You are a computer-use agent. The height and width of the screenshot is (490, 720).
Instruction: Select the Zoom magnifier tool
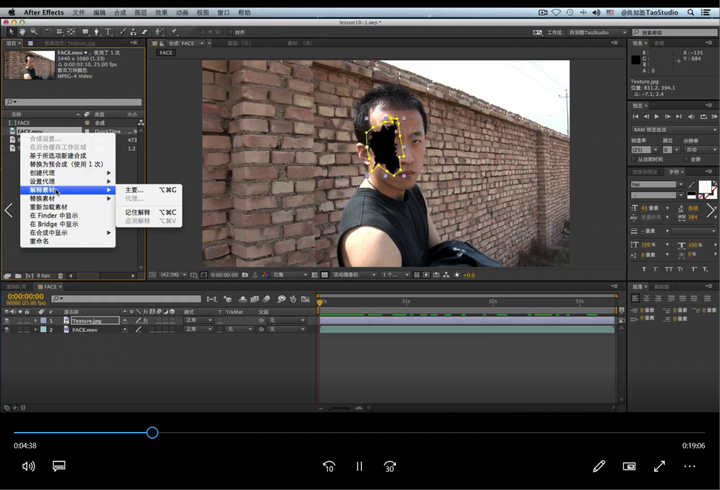tap(34, 32)
